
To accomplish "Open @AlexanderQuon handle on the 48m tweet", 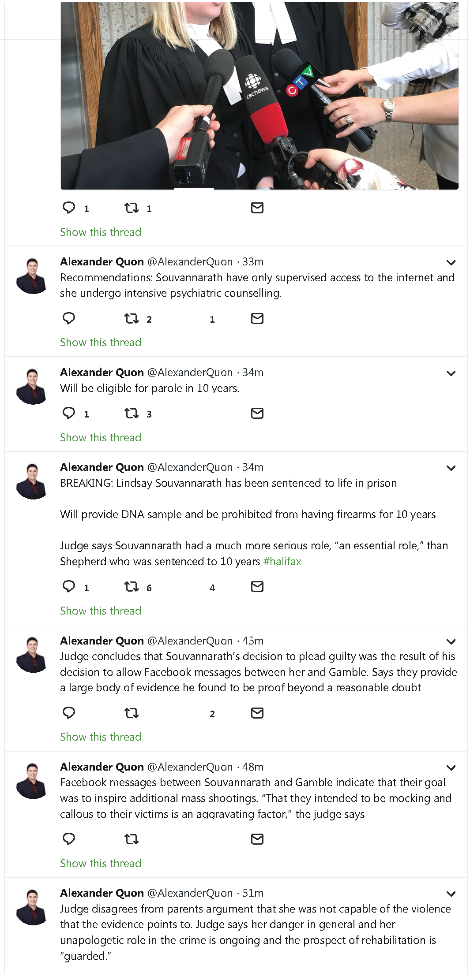I will [x=190, y=767].
